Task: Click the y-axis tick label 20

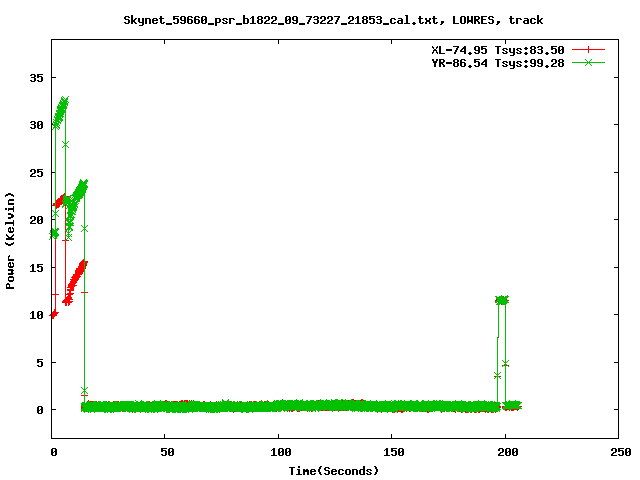Action: click(x=36, y=220)
